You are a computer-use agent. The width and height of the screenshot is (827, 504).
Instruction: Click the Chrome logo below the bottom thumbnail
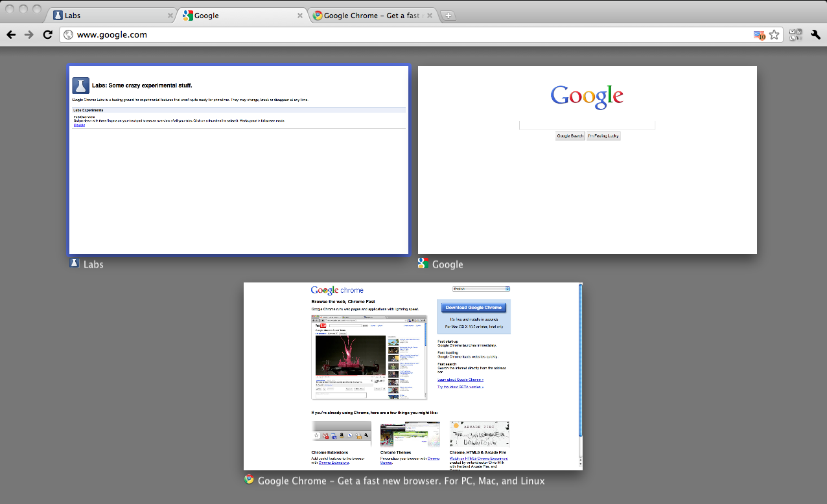coord(249,480)
